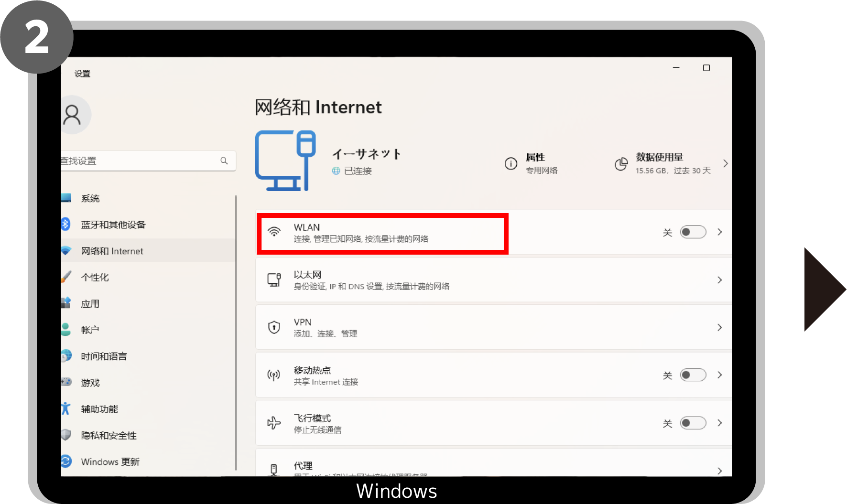Image resolution: width=847 pixels, height=504 pixels.
Task: Click the WLAN Wi-Fi icon
Action: click(x=274, y=232)
